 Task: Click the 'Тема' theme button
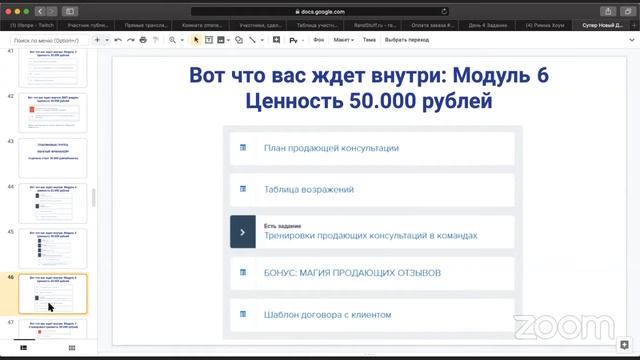(x=369, y=40)
